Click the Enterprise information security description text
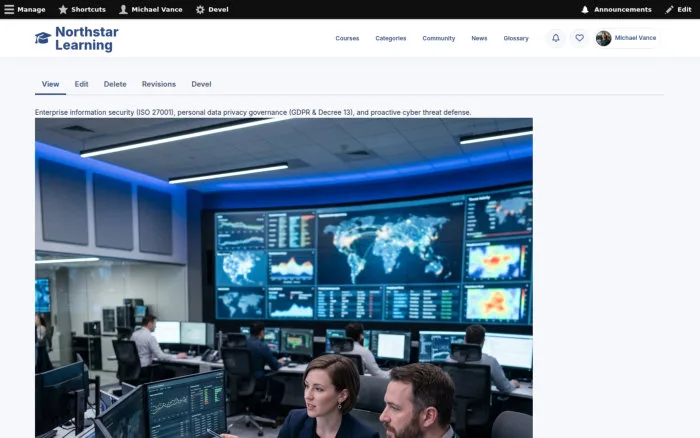The image size is (700, 438). click(x=253, y=113)
